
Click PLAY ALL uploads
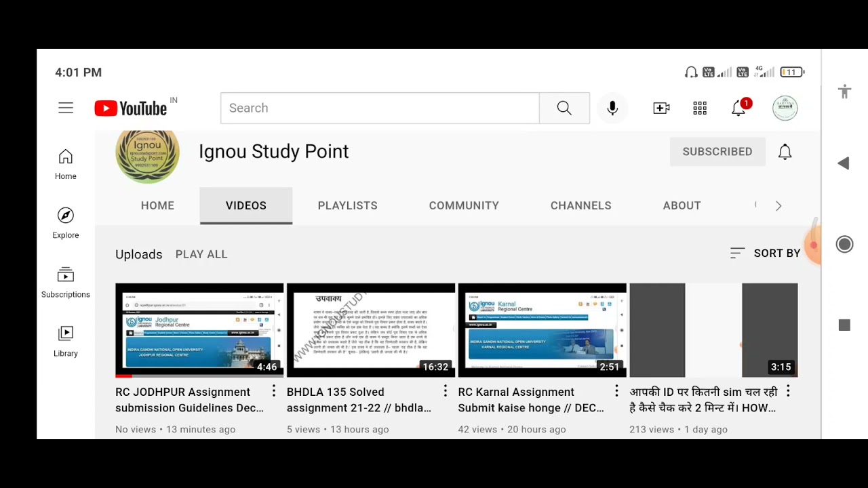[201, 254]
